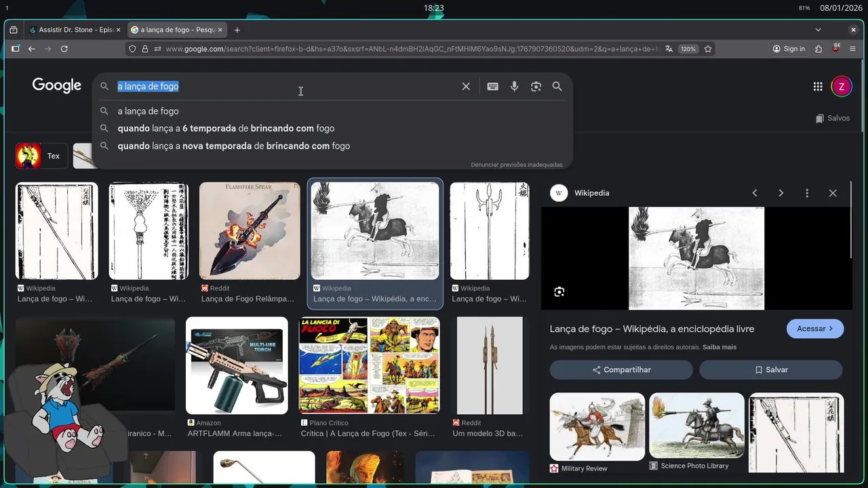Open more options in image preview panel
868x488 pixels.
point(807,193)
